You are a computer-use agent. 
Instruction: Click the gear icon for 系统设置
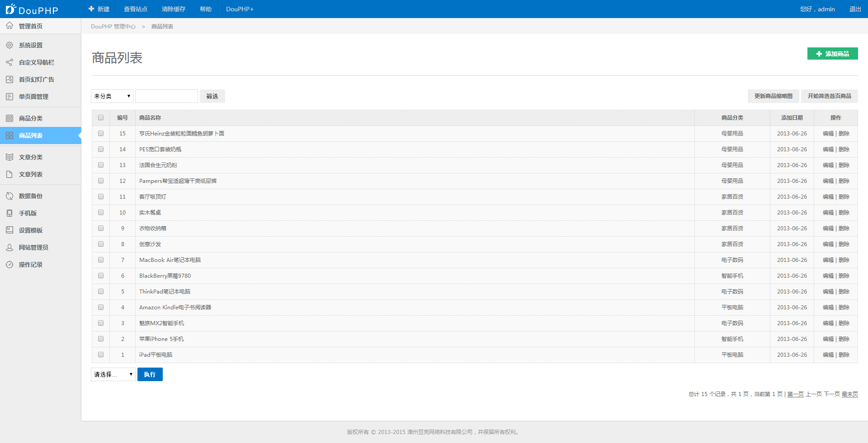point(9,45)
